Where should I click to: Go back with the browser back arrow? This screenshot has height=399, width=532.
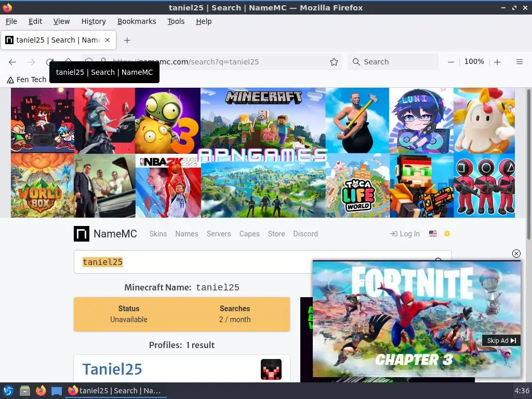[x=12, y=62]
